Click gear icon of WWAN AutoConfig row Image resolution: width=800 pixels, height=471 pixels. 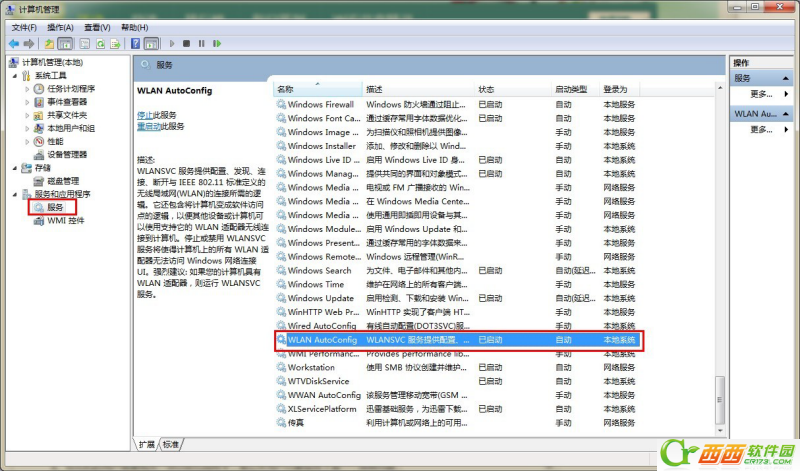point(281,395)
